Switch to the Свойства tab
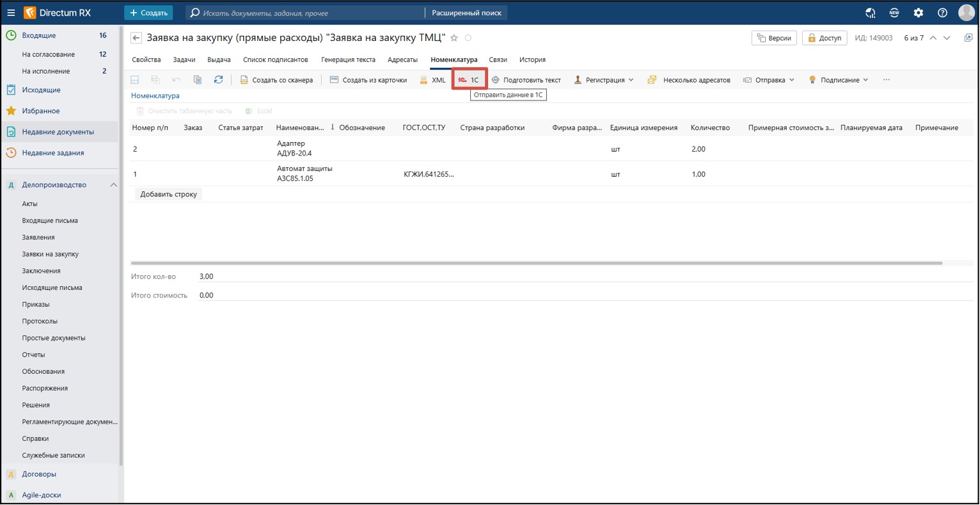This screenshot has width=980, height=505. coord(146,60)
